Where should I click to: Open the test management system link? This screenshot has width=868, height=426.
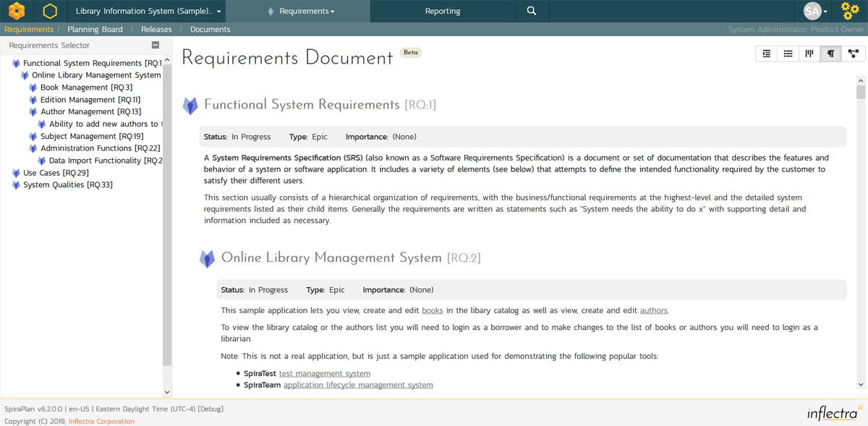click(325, 373)
